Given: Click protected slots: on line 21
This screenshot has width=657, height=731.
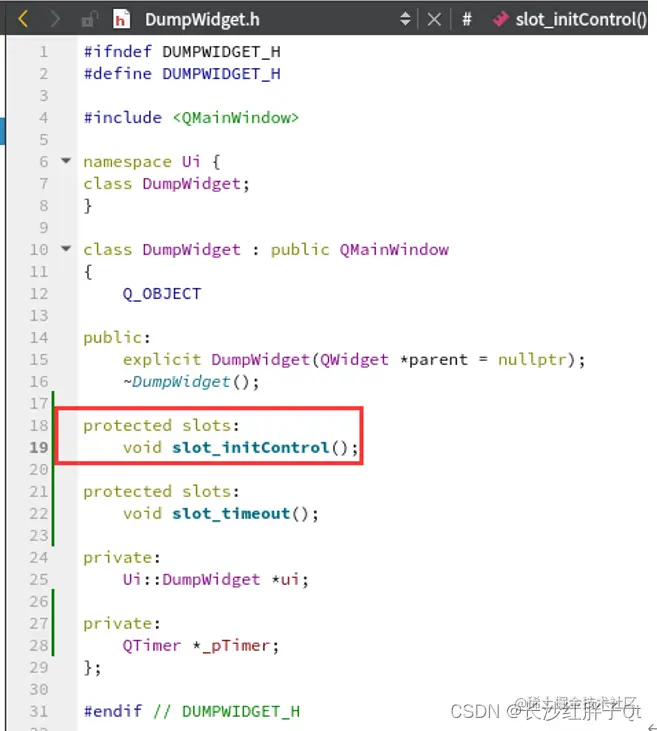Looking at the screenshot, I should click(161, 491).
